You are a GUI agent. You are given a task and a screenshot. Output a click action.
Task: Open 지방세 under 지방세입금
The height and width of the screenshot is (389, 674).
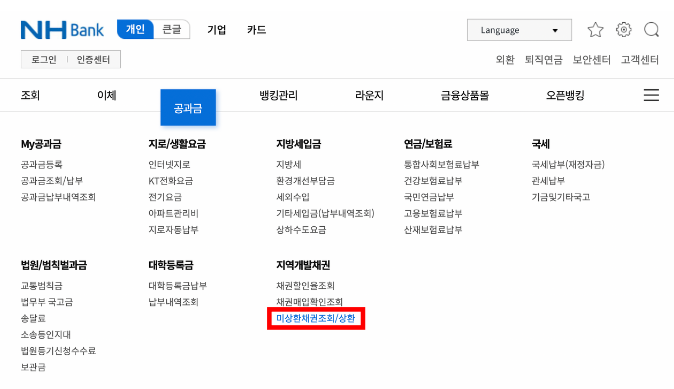289,164
